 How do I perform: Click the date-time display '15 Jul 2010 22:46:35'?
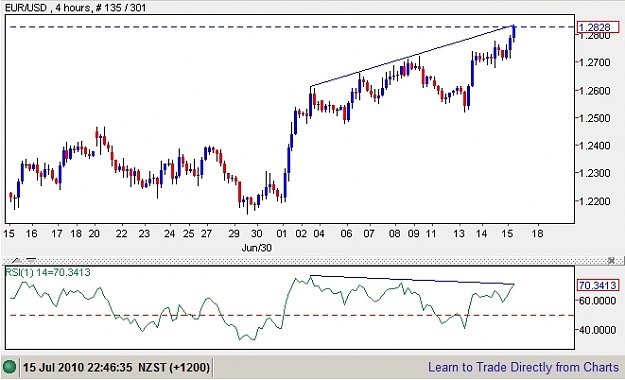[77, 367]
